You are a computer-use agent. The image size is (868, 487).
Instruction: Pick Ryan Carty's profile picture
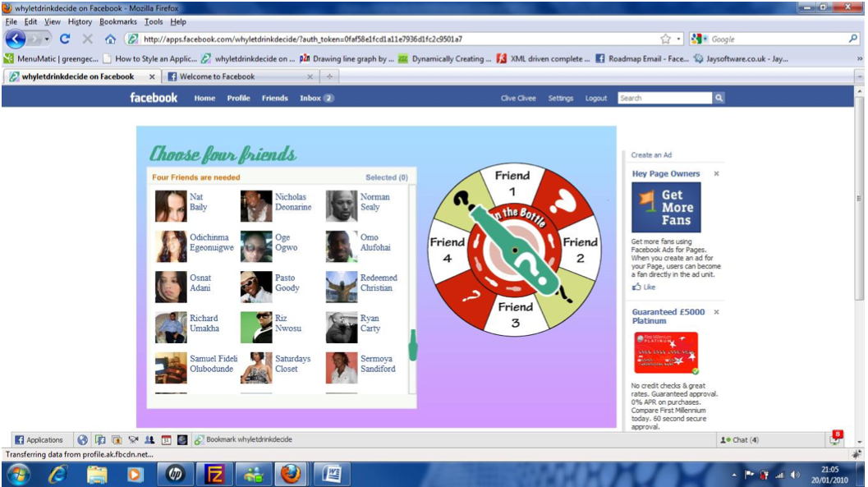pyautogui.click(x=342, y=328)
